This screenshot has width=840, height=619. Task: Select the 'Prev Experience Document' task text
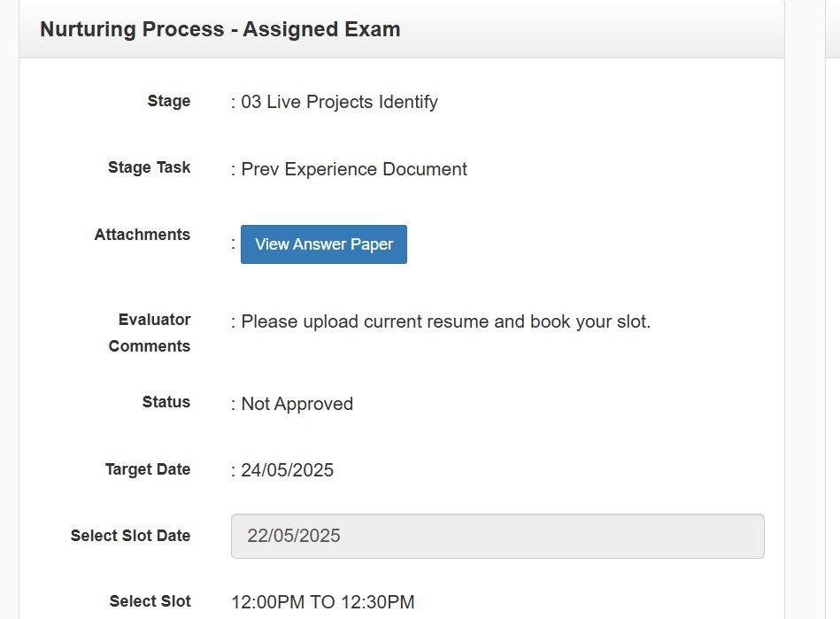coord(354,169)
